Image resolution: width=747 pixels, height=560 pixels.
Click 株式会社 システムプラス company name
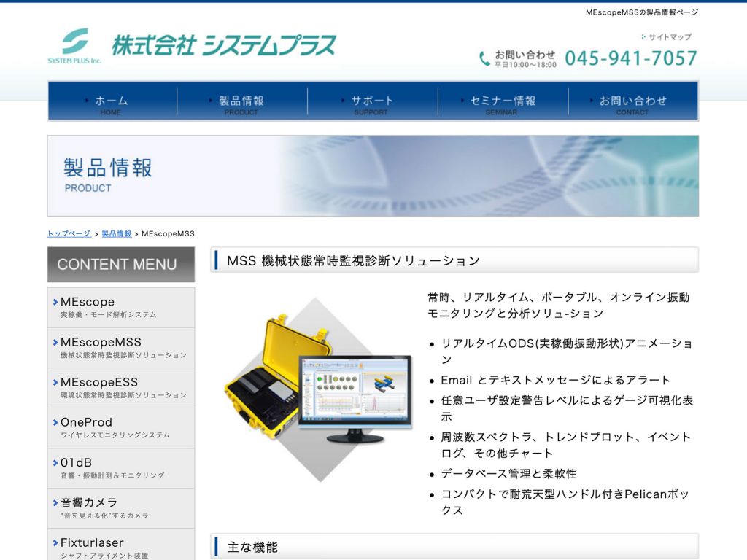[224, 46]
